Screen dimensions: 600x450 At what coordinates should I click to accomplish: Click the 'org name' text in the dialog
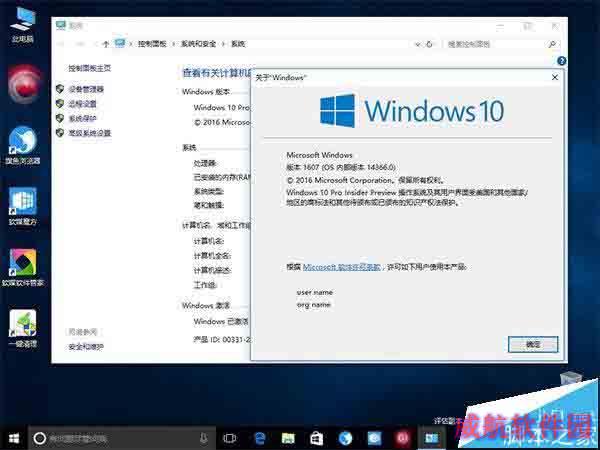tap(313, 305)
